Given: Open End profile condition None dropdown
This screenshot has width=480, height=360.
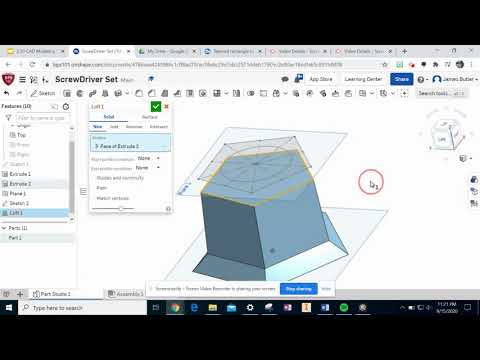Looking at the screenshot, I should click(x=148, y=168).
